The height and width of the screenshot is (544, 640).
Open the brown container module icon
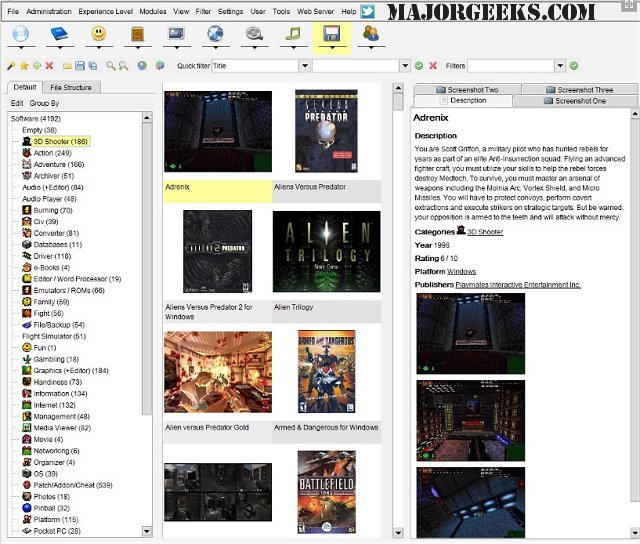pos(138,34)
